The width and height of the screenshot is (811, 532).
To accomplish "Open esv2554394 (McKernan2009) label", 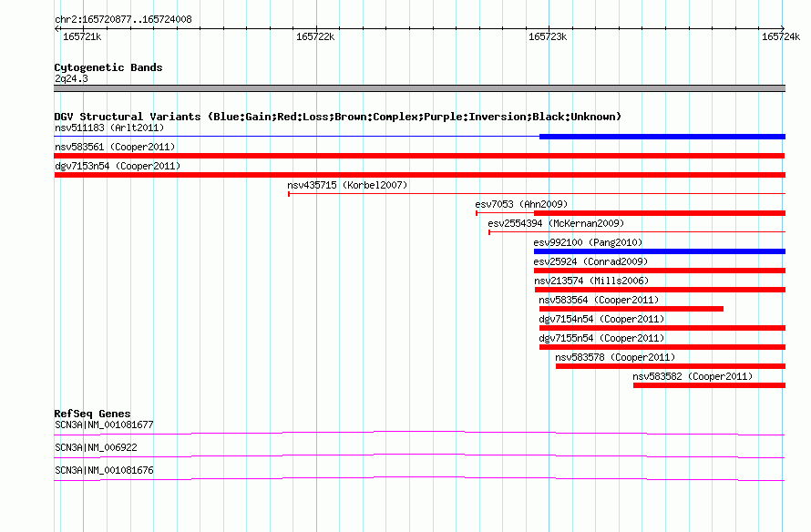I will click(x=556, y=223).
